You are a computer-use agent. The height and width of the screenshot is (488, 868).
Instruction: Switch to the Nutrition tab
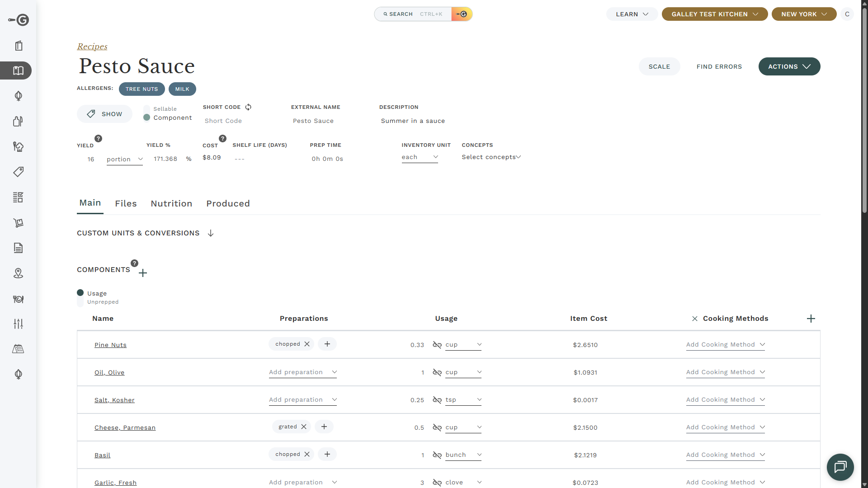pos(171,203)
